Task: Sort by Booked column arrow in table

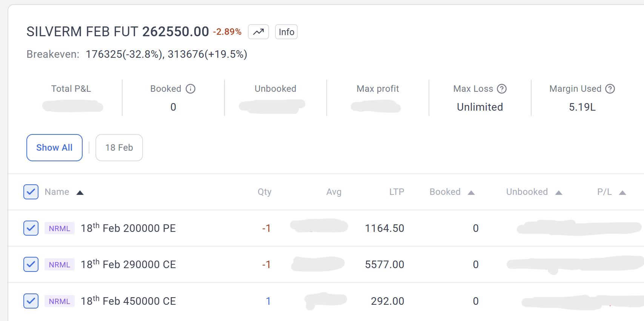Action: [x=471, y=193]
